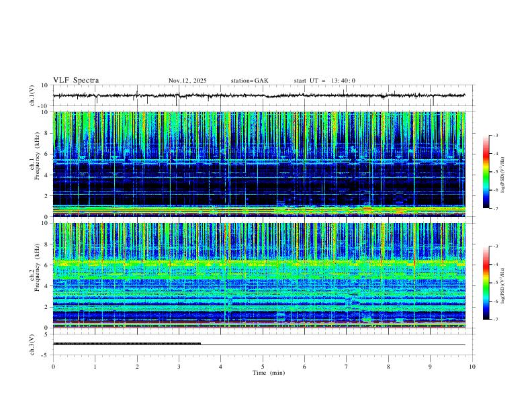Viewport: 532px width, 411px height.
Task: Click the "10" label on the time axis
Action: click(x=472, y=367)
